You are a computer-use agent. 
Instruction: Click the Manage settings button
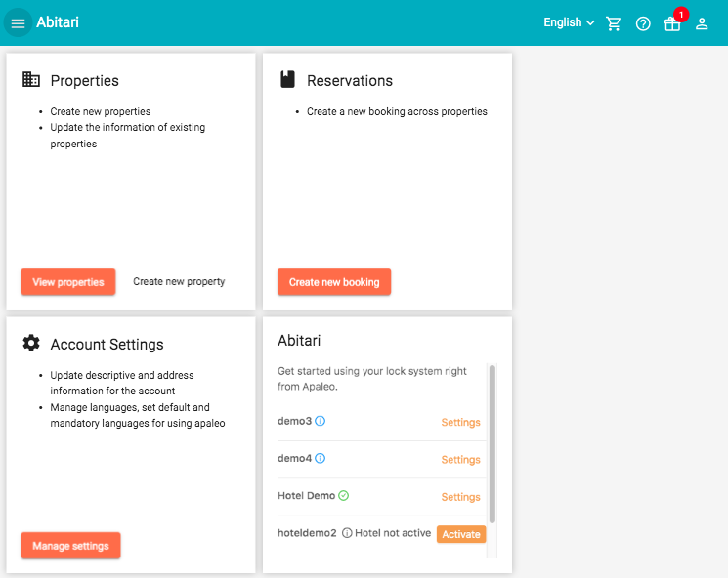coord(70,546)
